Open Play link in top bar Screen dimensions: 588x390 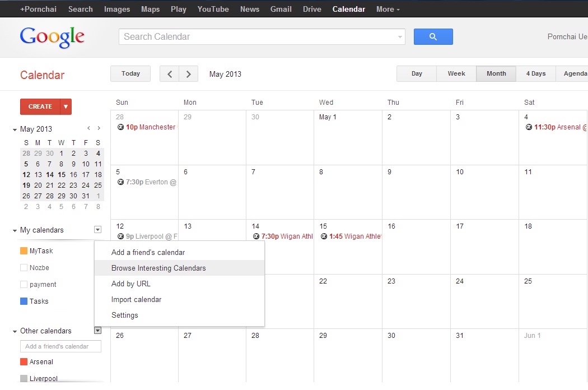coord(179,9)
